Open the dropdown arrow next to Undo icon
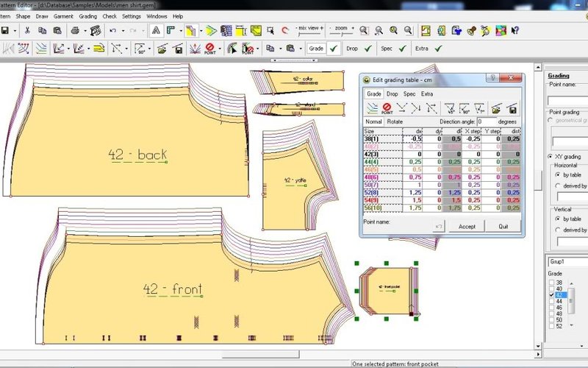The width and height of the screenshot is (588, 368). (x=123, y=31)
